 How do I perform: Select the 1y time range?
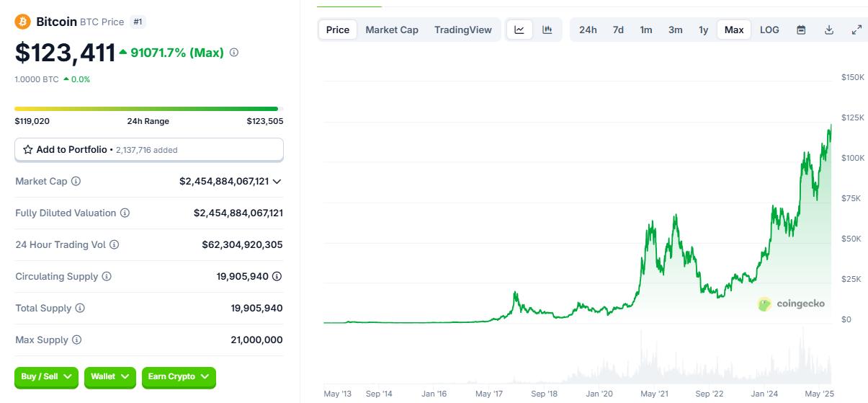[x=703, y=30]
